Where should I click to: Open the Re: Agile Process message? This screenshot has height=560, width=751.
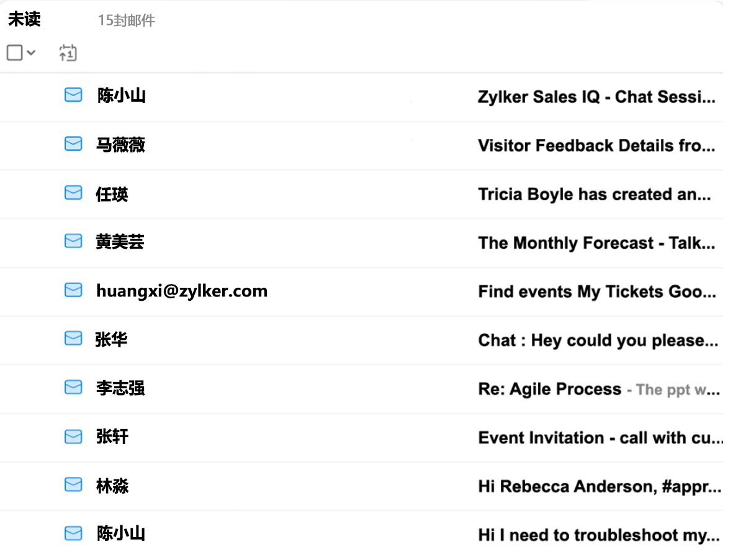click(549, 389)
